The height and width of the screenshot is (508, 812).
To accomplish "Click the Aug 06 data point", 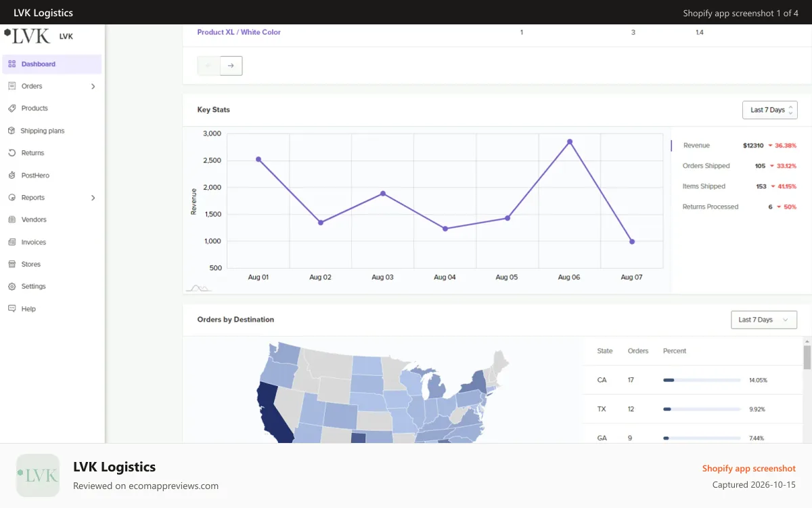I will pos(570,142).
